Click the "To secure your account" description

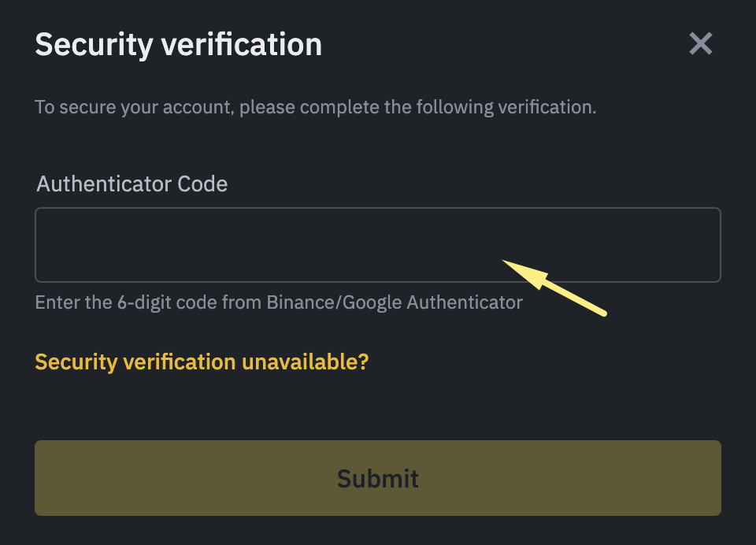pos(315,107)
